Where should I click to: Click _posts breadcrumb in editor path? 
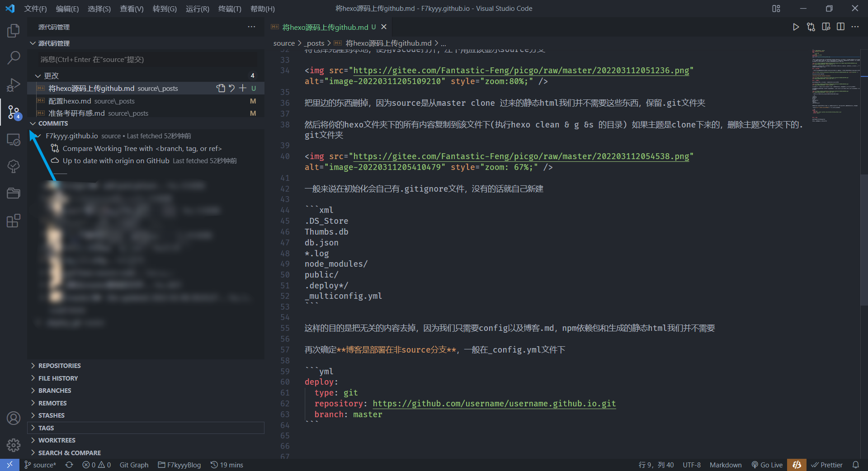pyautogui.click(x=314, y=43)
